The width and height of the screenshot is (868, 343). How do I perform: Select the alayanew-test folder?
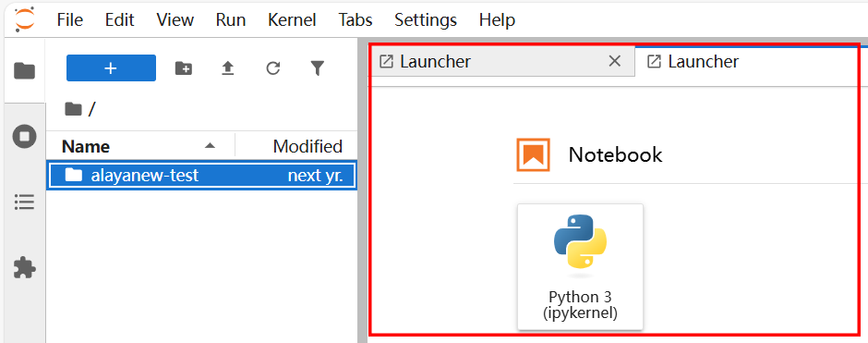[x=202, y=176]
